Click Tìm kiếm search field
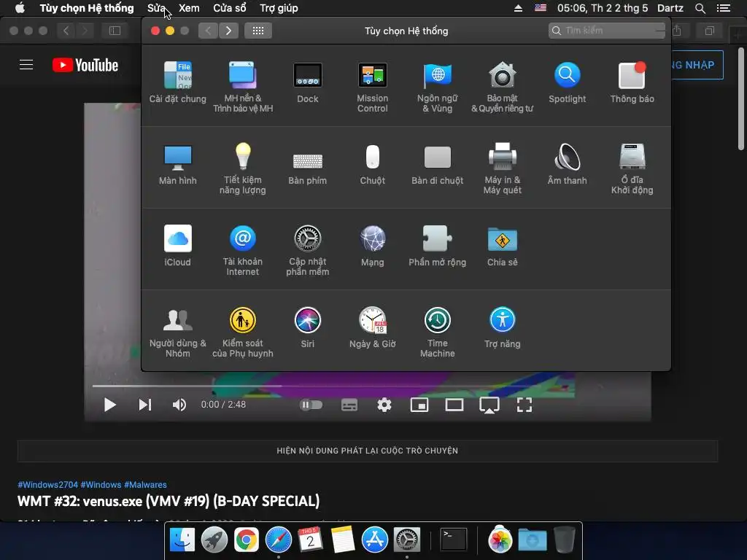The image size is (747, 560). click(606, 31)
